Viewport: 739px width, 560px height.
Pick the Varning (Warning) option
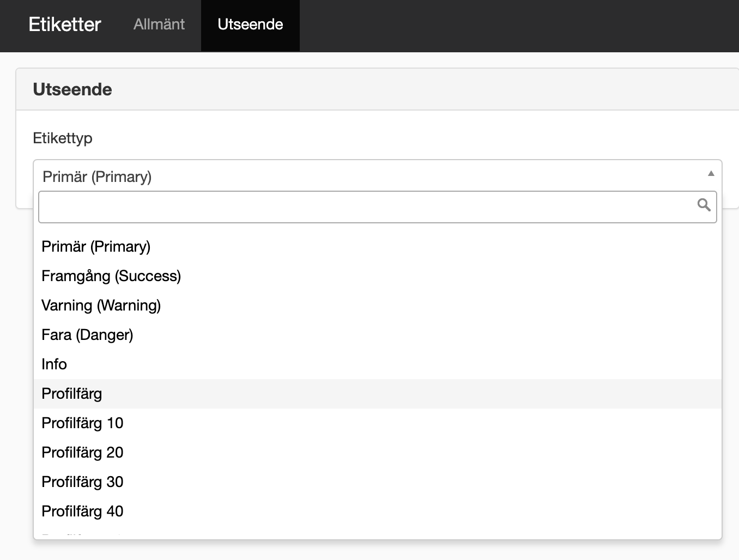point(377,306)
